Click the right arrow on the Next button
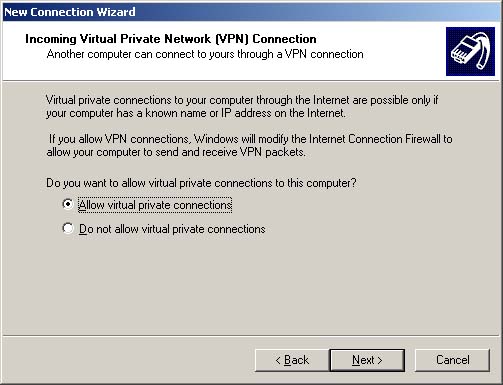The image size is (503, 385). (380, 360)
